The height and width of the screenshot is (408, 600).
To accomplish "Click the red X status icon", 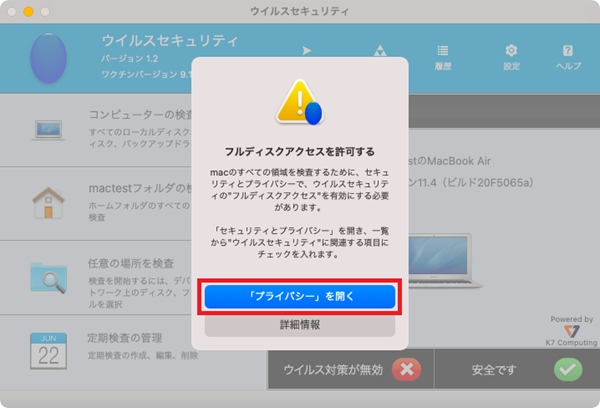I will [x=406, y=369].
